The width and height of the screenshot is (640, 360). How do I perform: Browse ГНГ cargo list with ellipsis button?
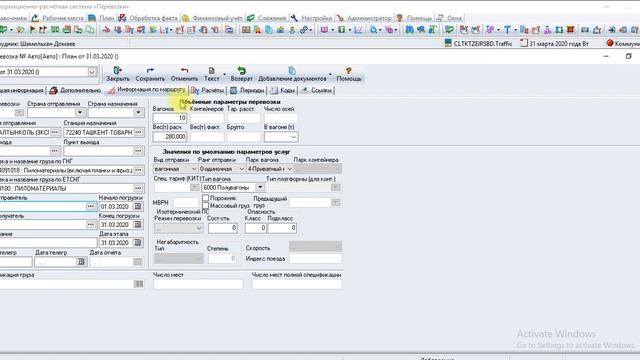point(139,170)
